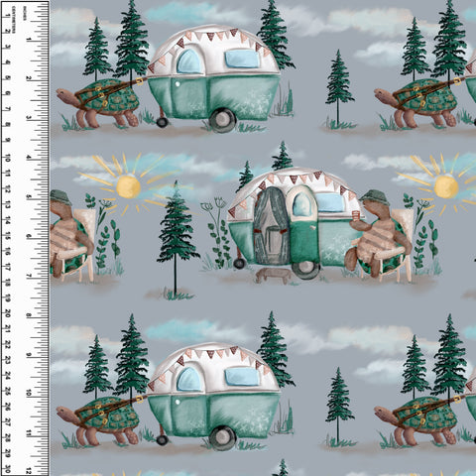Click the wheel of the top caravan
Screen dimensions: 476x476
coord(222,120)
